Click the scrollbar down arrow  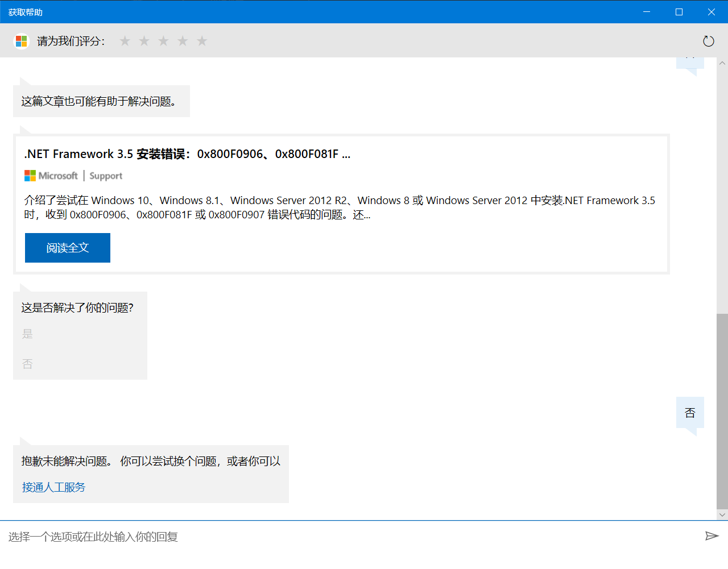[722, 515]
